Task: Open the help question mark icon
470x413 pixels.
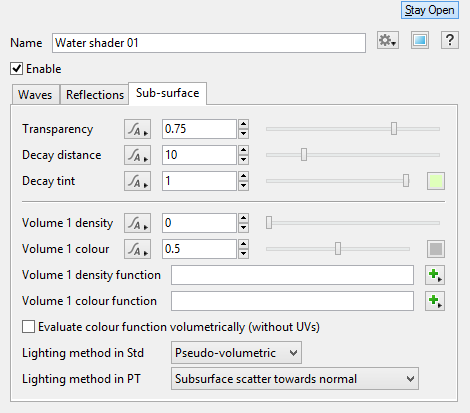Action: point(450,41)
